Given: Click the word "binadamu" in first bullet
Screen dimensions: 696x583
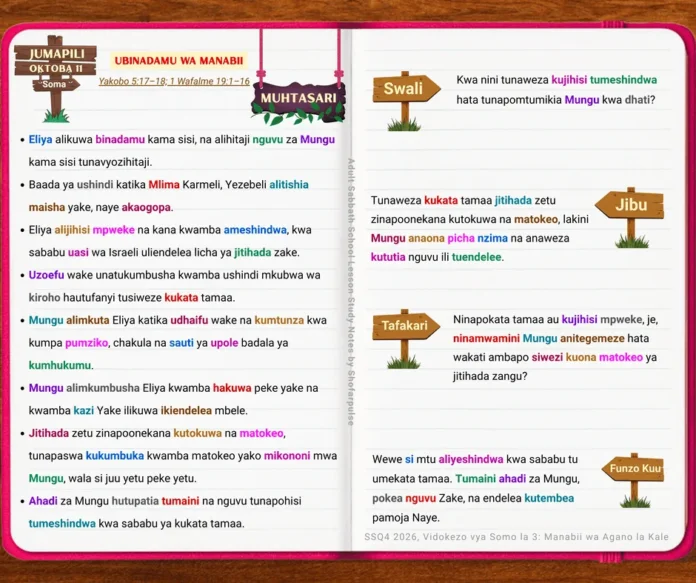Looking at the screenshot, I should pos(120,139).
